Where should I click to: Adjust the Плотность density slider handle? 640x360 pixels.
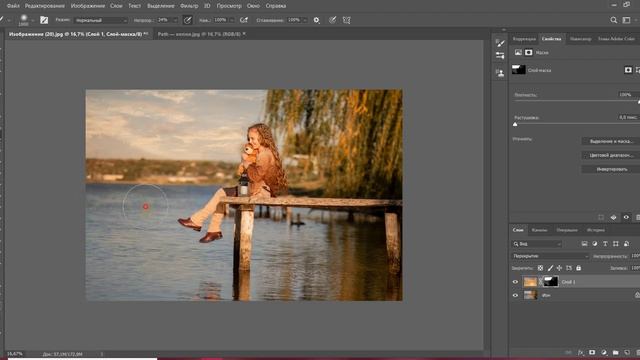[638, 101]
